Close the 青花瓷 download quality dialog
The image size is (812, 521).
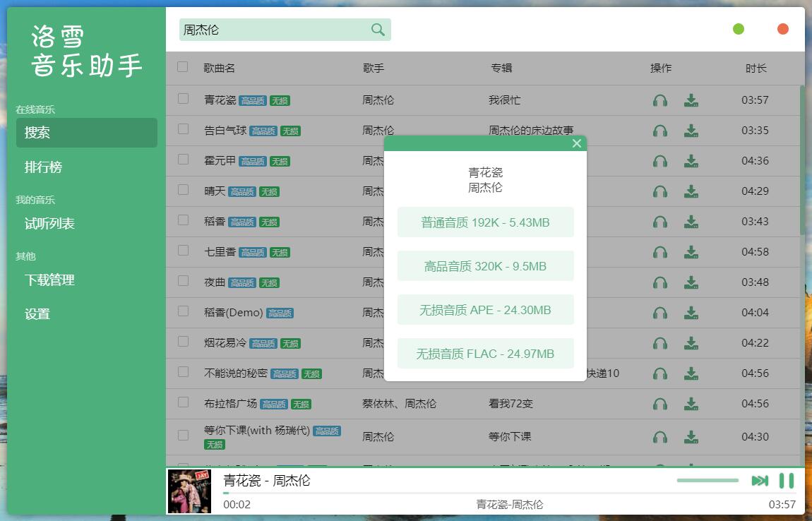coord(576,143)
